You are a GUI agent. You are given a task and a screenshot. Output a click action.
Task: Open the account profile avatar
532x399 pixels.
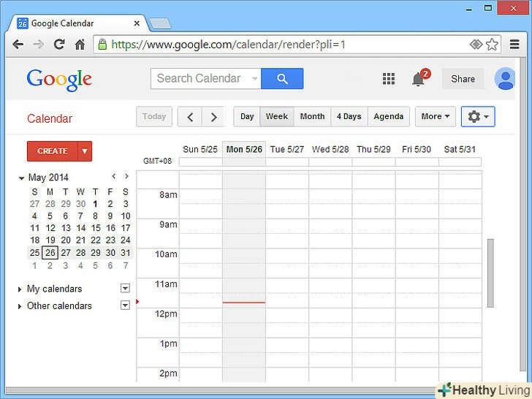click(x=505, y=79)
